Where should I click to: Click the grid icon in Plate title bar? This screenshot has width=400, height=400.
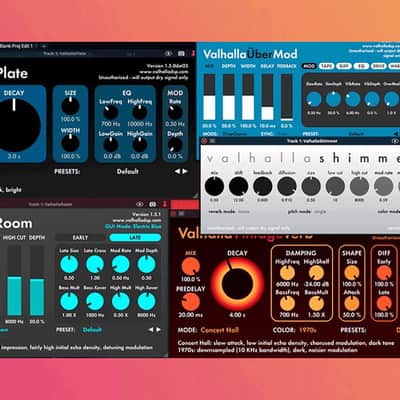(181, 53)
